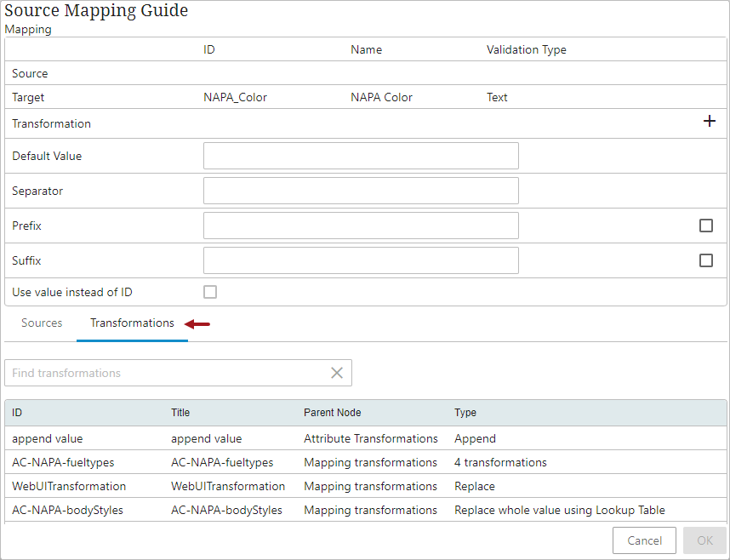Switch to the Sources tab
The image size is (730, 560).
(x=42, y=323)
